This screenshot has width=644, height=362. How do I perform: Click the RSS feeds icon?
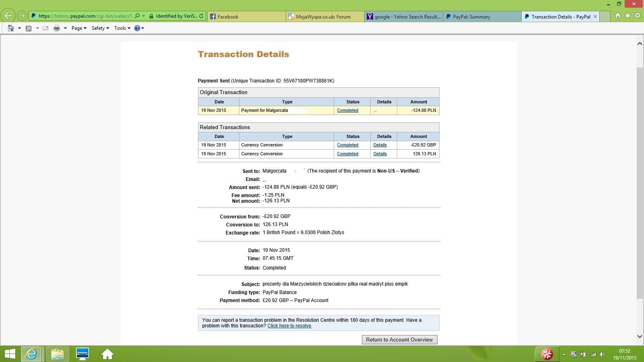pyautogui.click(x=29, y=28)
